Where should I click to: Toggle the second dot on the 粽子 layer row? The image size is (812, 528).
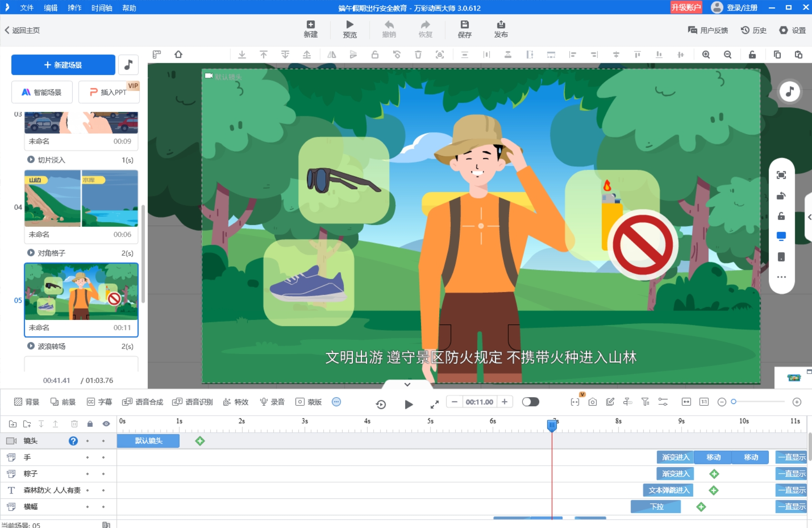[103, 474]
